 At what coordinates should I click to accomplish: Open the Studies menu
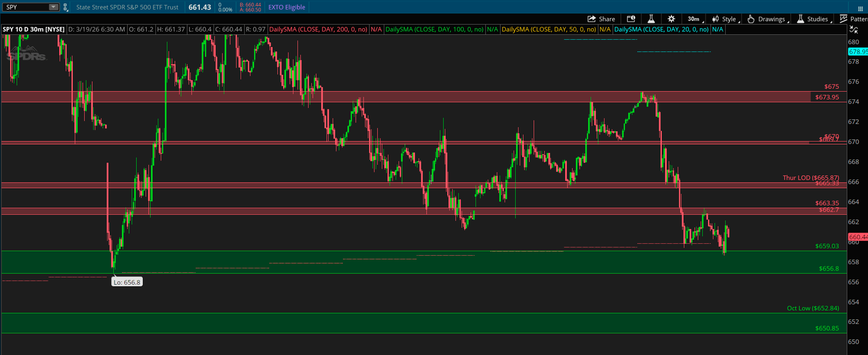point(814,19)
